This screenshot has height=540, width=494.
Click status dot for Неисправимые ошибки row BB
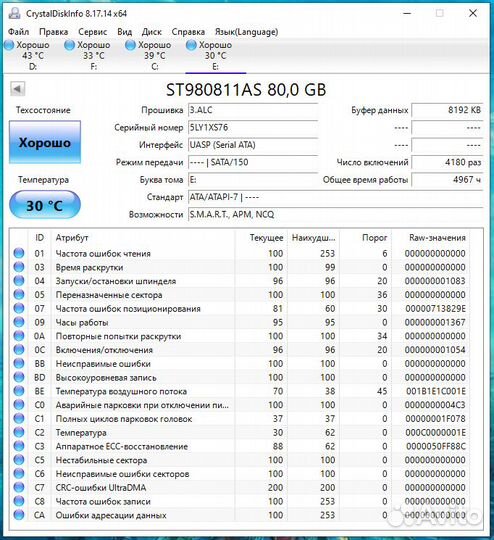(x=19, y=363)
